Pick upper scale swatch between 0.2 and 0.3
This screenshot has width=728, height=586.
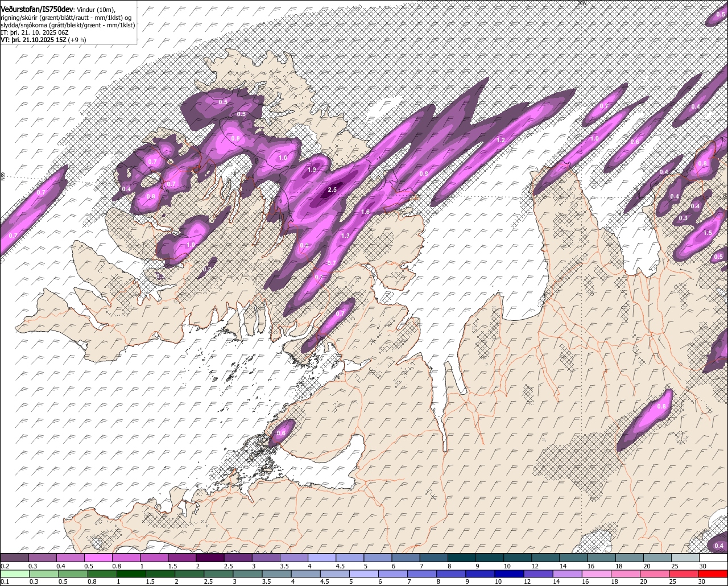(x=14, y=558)
